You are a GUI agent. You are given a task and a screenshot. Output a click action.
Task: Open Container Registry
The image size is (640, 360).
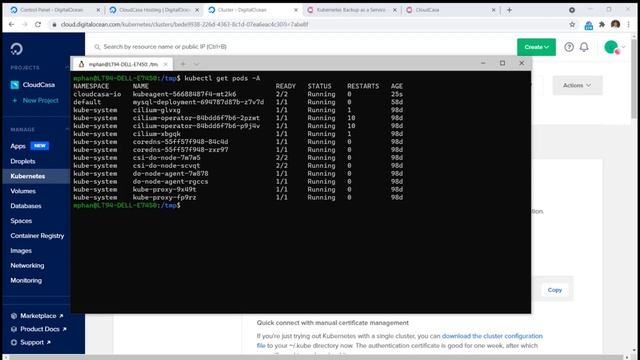37,236
